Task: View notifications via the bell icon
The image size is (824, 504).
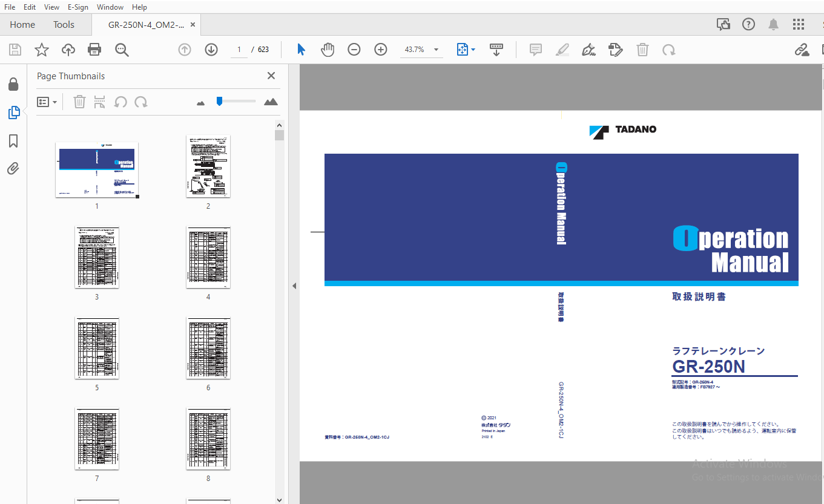Action: (774, 24)
